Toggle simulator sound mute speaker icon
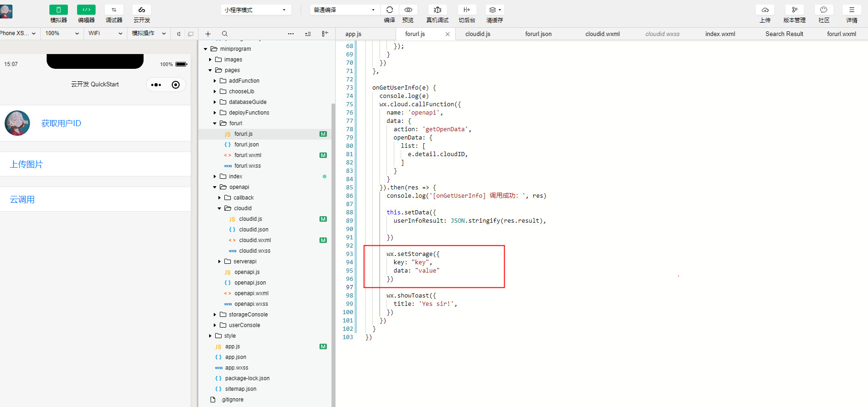This screenshot has width=868, height=407. [x=179, y=34]
